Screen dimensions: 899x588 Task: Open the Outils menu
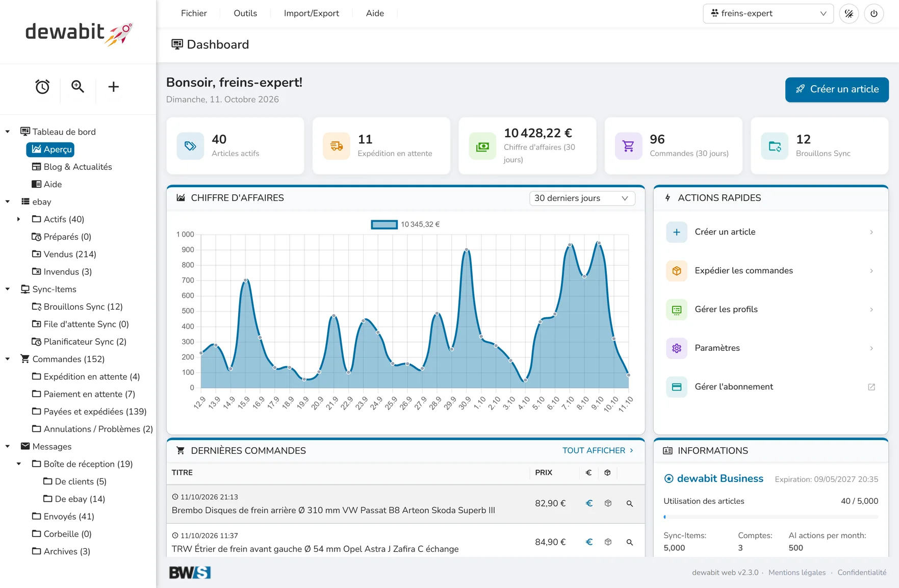pos(245,13)
